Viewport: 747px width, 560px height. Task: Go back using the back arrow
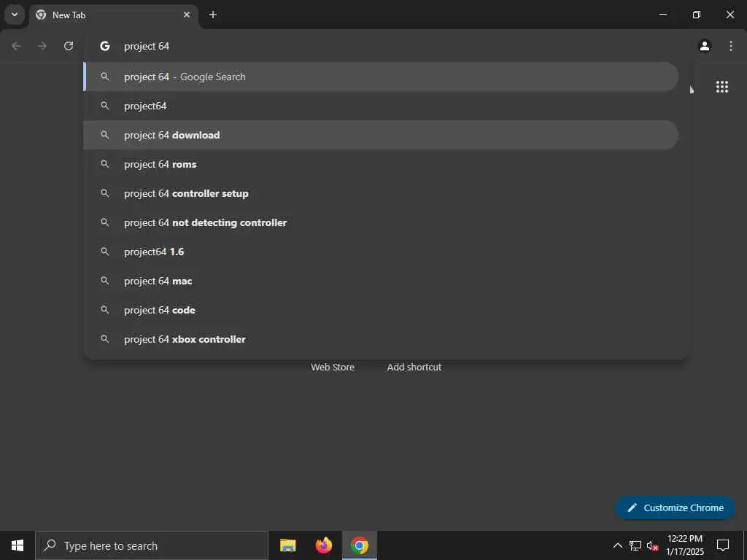tap(16, 46)
